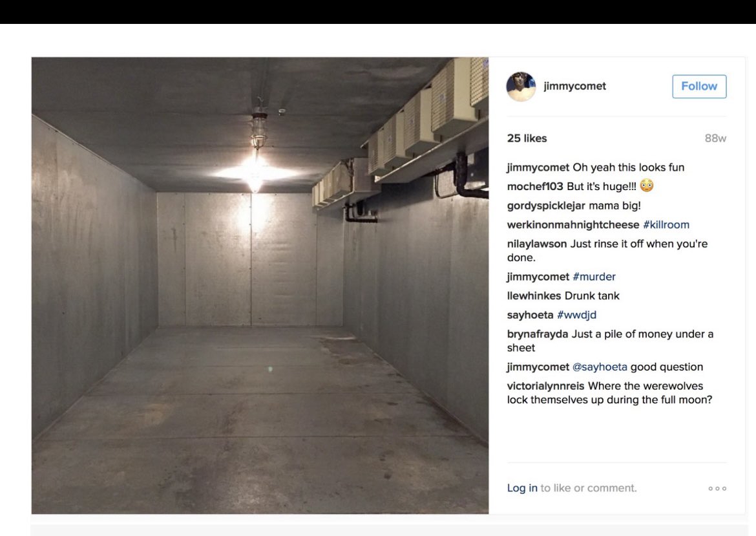Visit gordyspicklejar's profile

coord(546,206)
